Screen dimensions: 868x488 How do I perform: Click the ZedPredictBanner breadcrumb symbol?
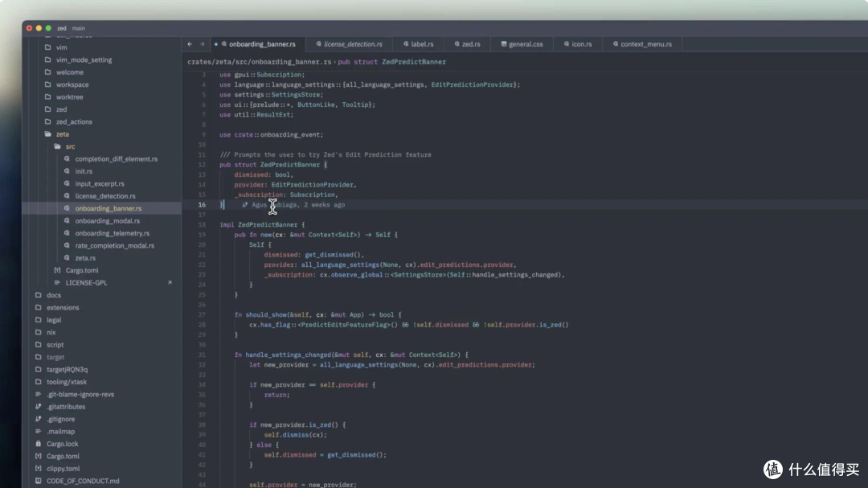tap(414, 62)
